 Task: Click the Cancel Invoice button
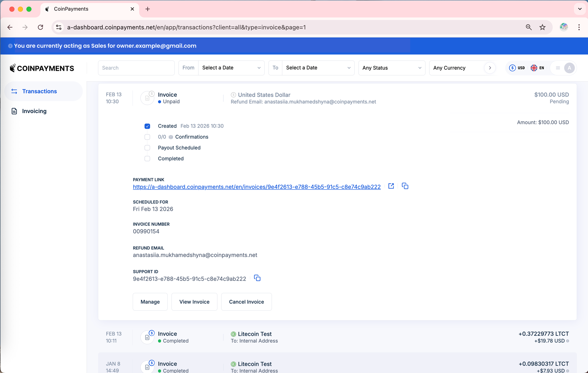[x=246, y=302]
